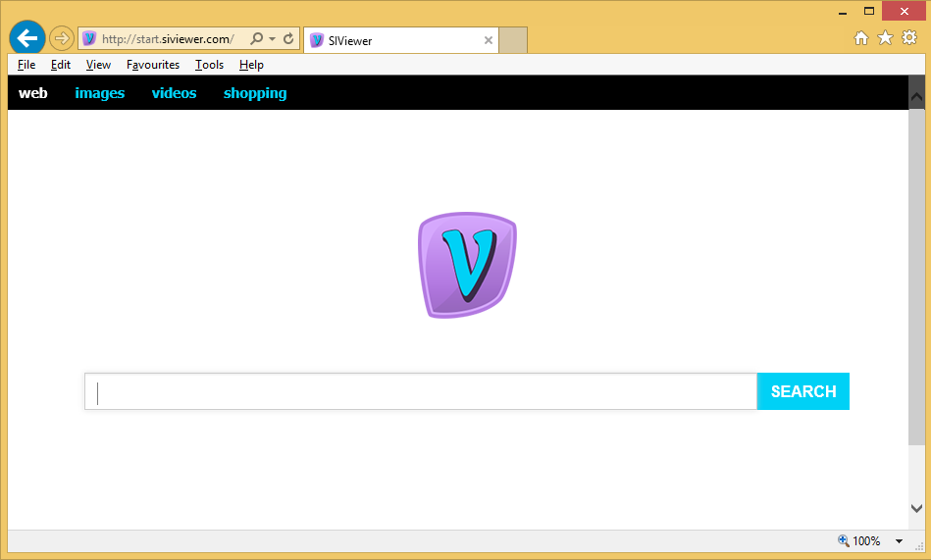Open a new blank tab
This screenshot has width=931, height=560.
tap(513, 40)
